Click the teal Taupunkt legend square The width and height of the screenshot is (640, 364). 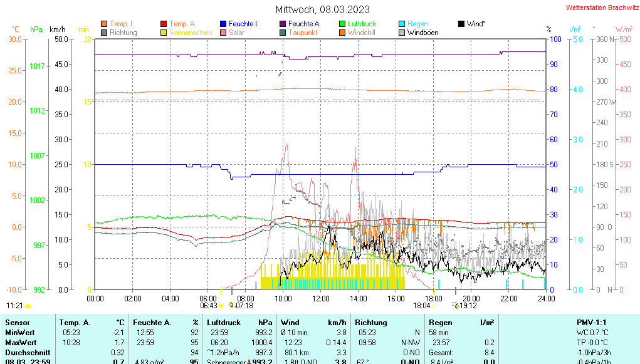[x=283, y=33]
